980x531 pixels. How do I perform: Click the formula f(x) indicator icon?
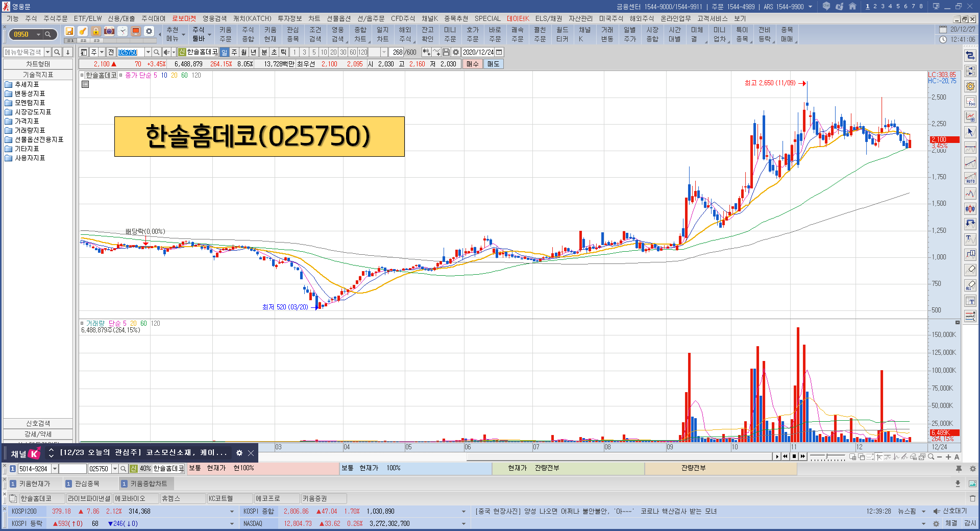(x=970, y=102)
